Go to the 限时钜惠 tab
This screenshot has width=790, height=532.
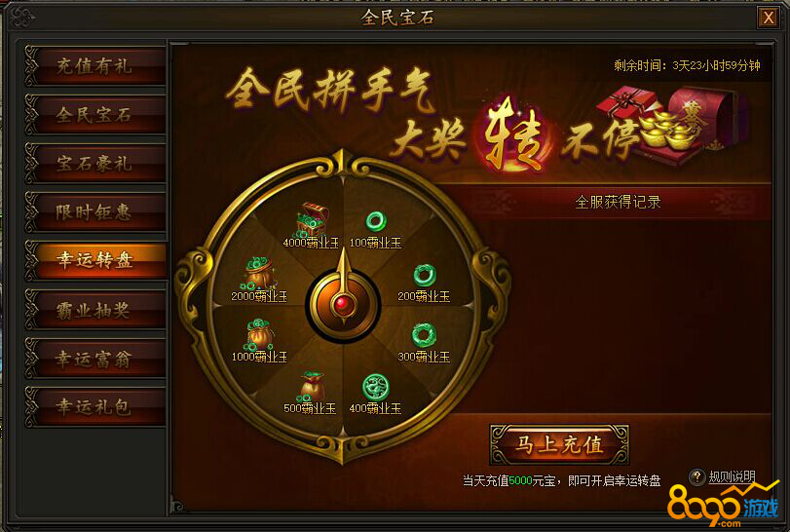coord(95,212)
